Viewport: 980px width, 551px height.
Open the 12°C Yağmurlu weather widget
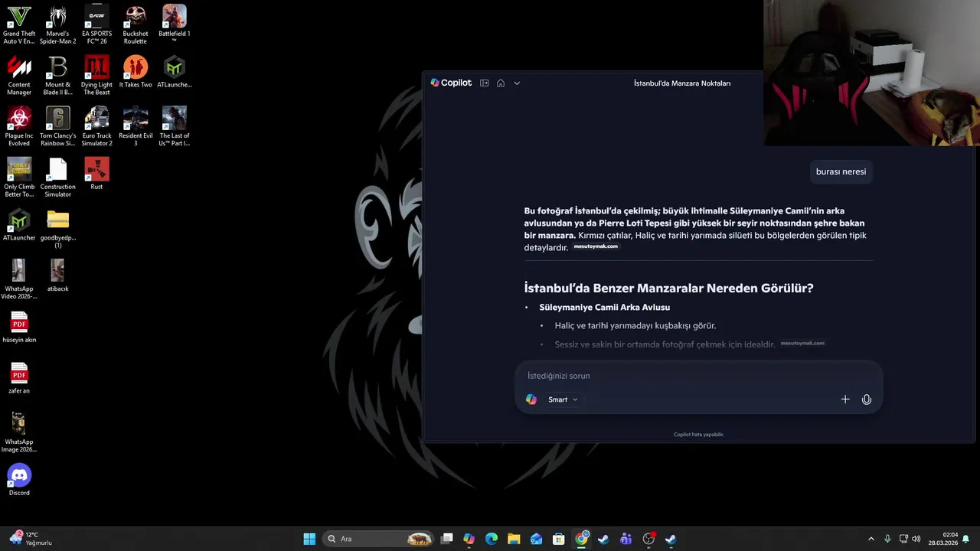31,539
